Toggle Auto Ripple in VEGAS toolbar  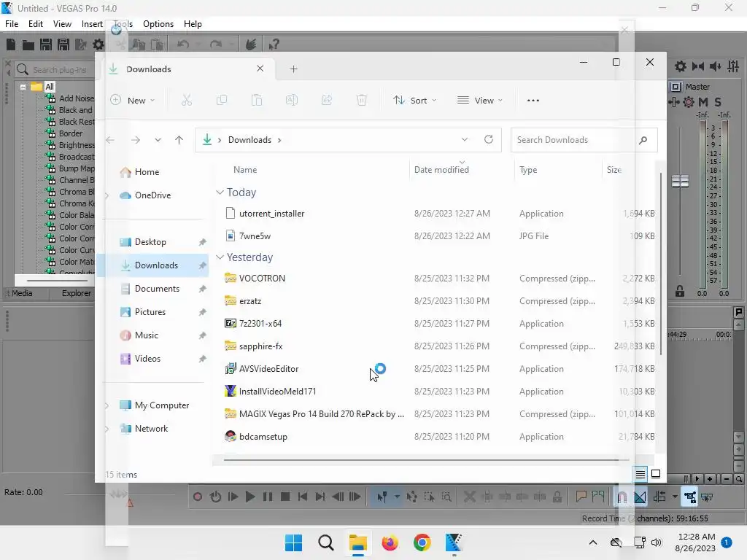pos(659,497)
